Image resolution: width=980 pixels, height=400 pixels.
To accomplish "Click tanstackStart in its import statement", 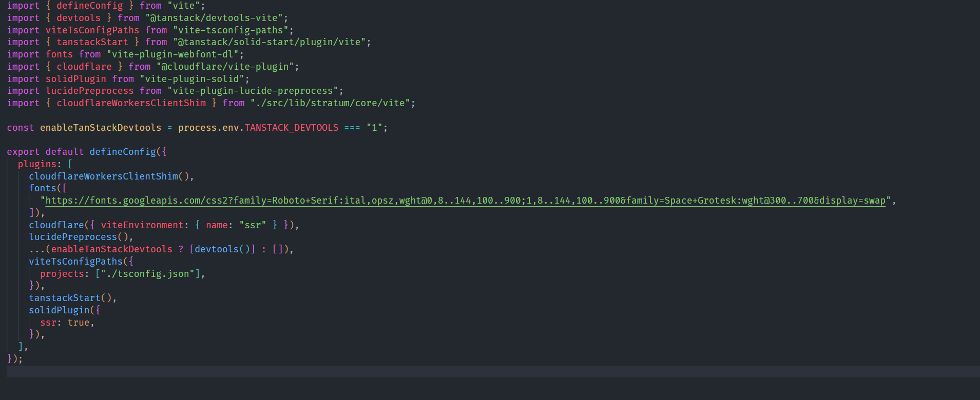I will point(92,42).
